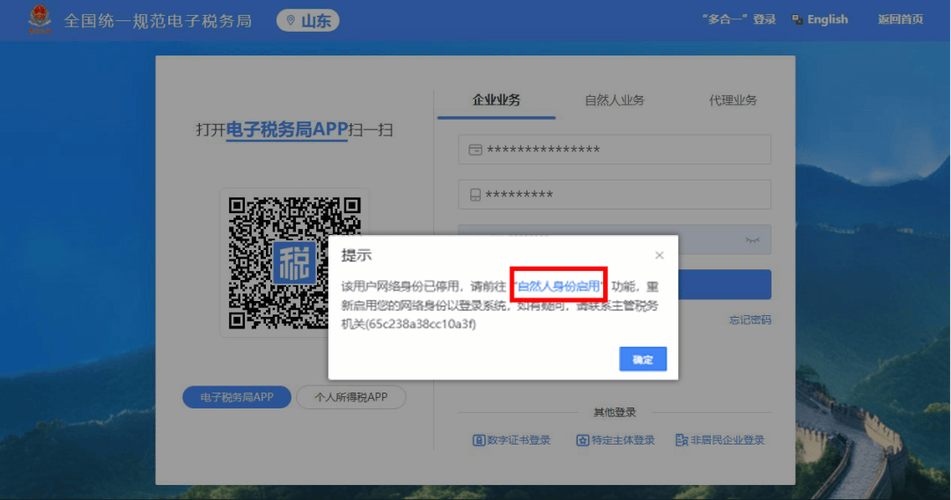Click the 其他登录 label
951x500 pixels.
pyautogui.click(x=614, y=413)
